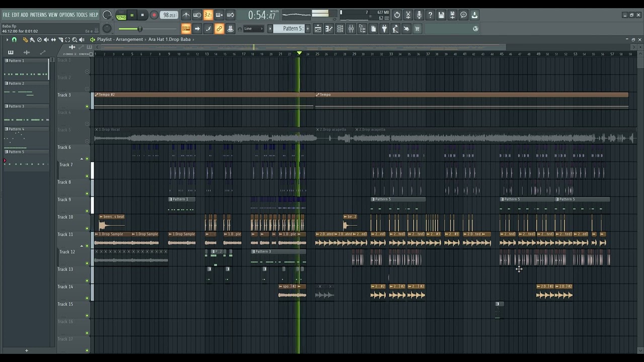This screenshot has width=644, height=362.
Task: Open the browser view icon
Action: tap(362, 29)
